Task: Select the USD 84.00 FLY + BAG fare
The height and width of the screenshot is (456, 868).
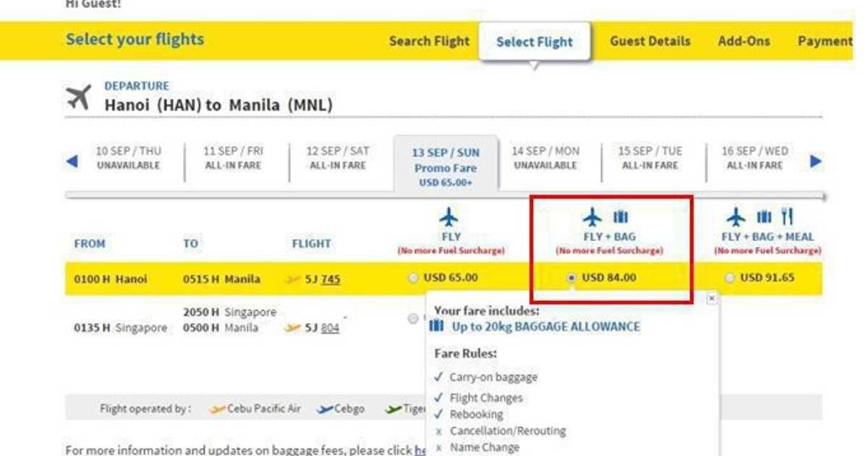Action: click(572, 278)
